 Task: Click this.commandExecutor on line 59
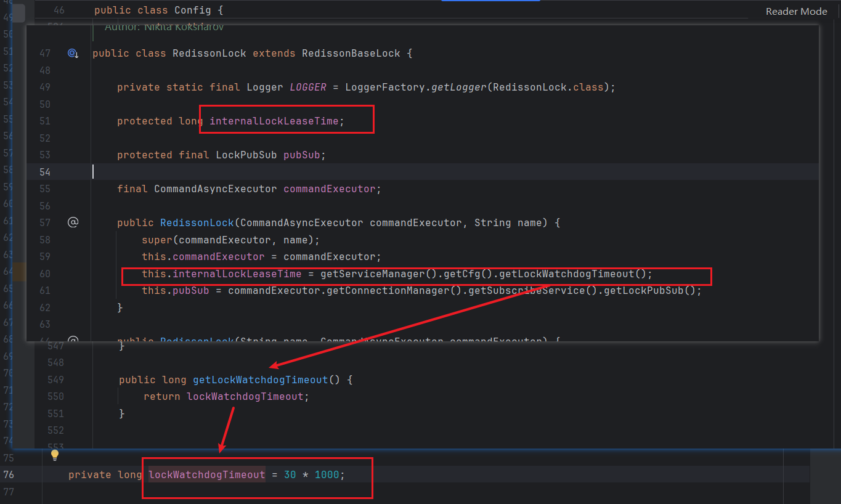pyautogui.click(x=203, y=256)
